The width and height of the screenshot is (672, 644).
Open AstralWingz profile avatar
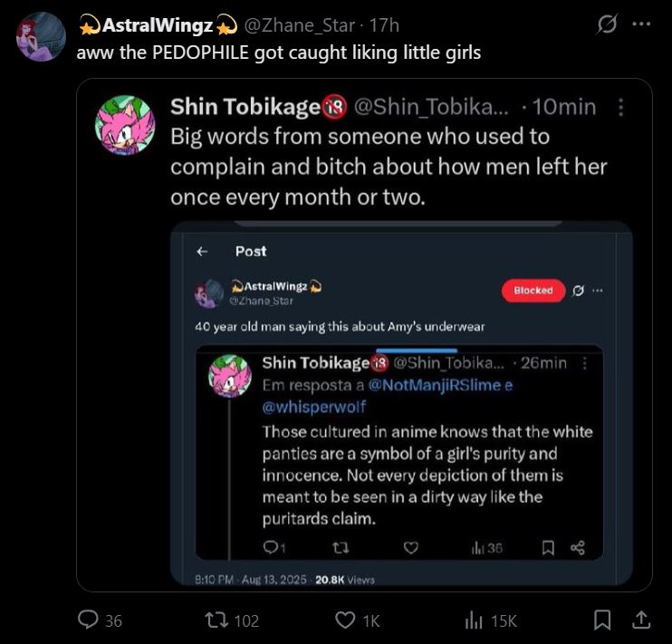click(x=40, y=37)
